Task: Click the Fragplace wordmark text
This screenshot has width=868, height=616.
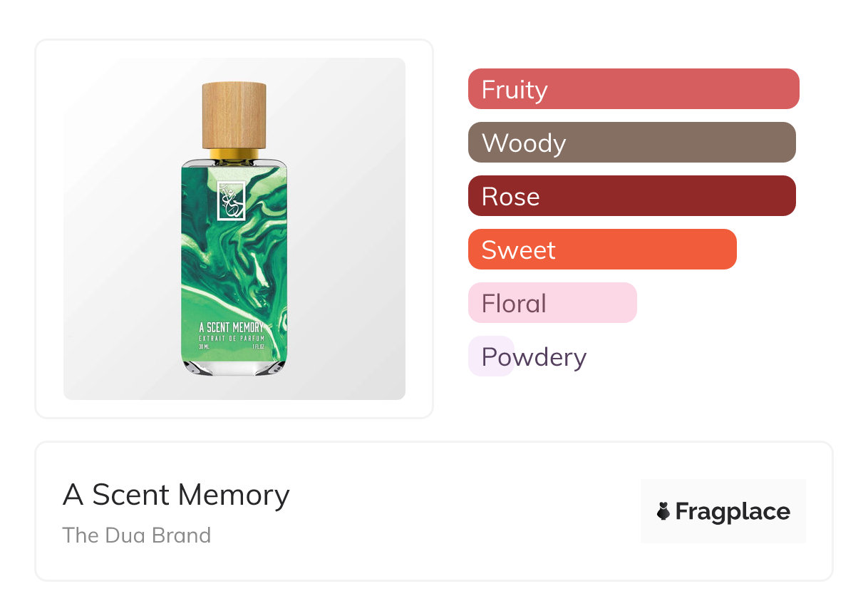Action: click(x=733, y=511)
